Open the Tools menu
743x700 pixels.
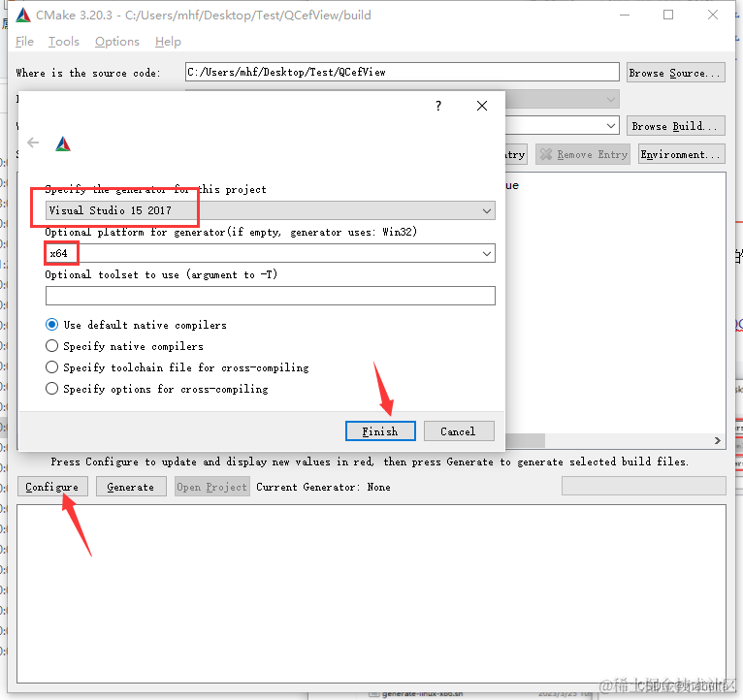pos(63,42)
